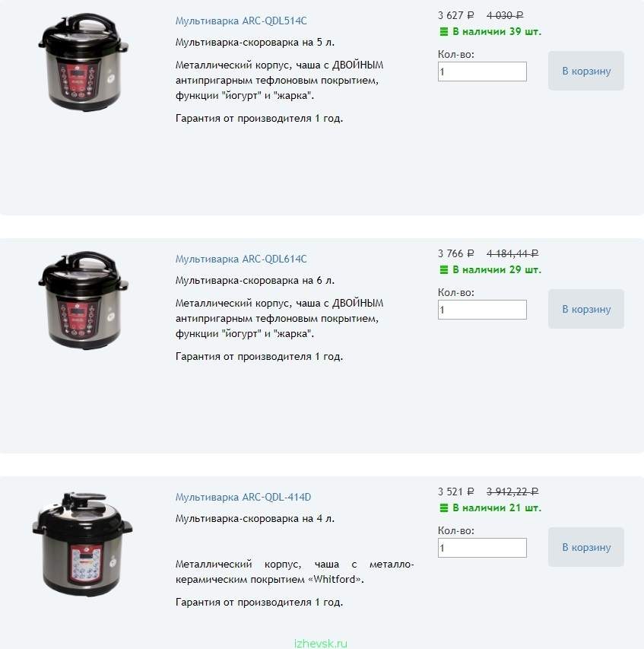
Task: Focus the quantity field for ARC-QDL614C
Action: (x=482, y=310)
